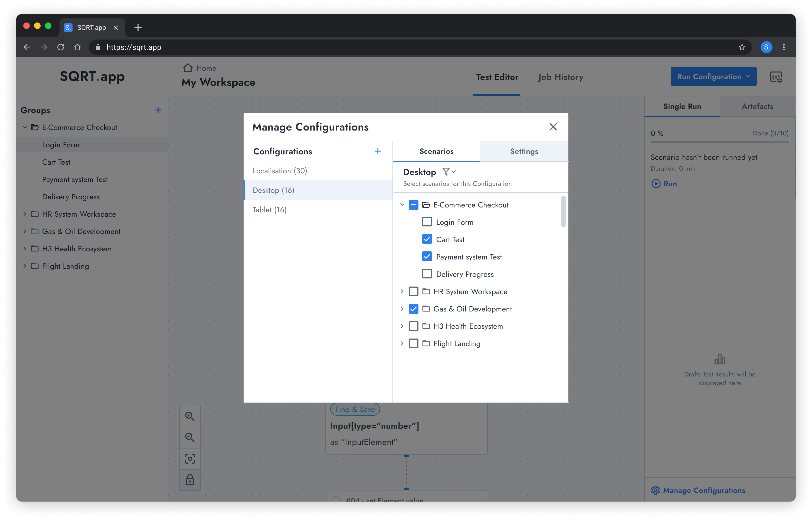This screenshot has height=520, width=812.
Task: Click the browser back arrow
Action: tap(27, 47)
